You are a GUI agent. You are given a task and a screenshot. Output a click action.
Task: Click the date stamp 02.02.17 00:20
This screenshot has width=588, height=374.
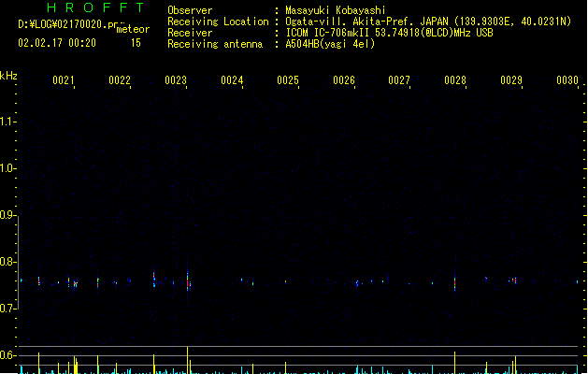[57, 43]
